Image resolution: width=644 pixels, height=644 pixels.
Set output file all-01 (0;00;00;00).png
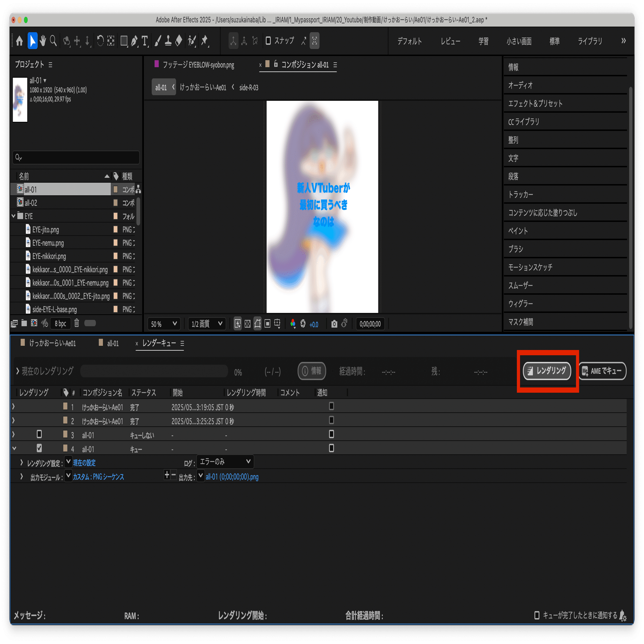(232, 477)
